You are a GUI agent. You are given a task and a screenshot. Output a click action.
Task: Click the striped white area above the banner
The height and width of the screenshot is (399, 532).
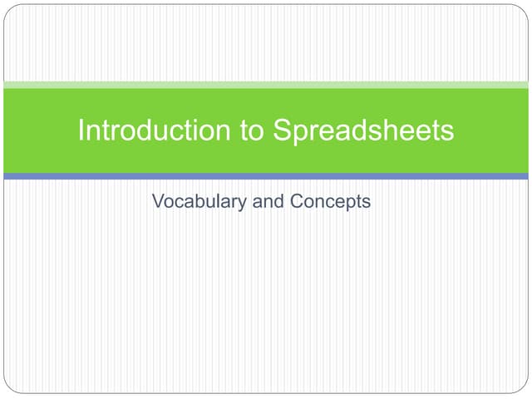click(266, 42)
